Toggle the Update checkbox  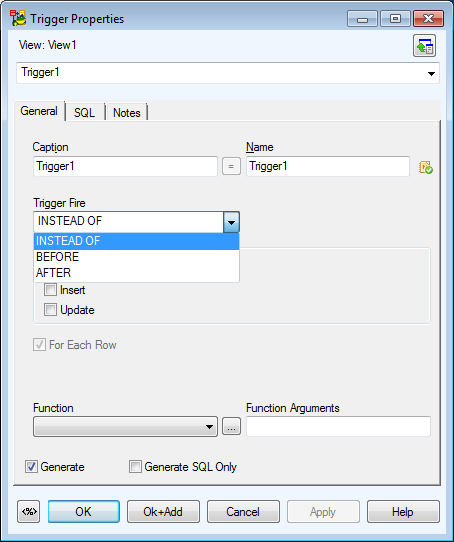click(50, 310)
